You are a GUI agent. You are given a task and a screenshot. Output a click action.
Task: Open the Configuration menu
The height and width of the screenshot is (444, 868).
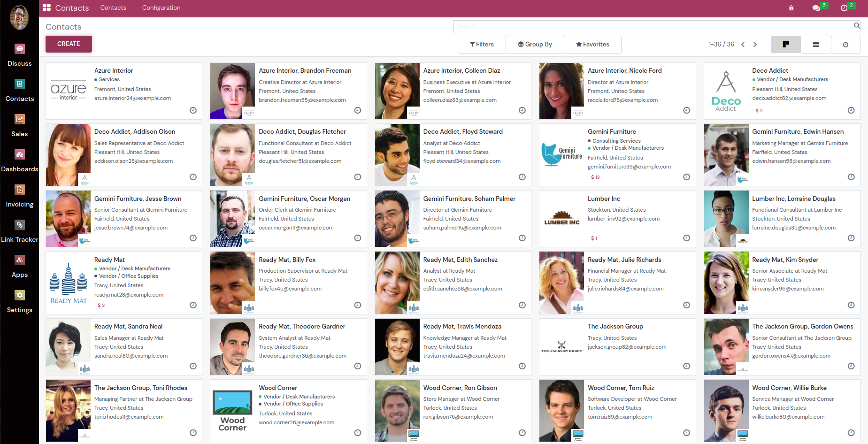click(x=161, y=8)
